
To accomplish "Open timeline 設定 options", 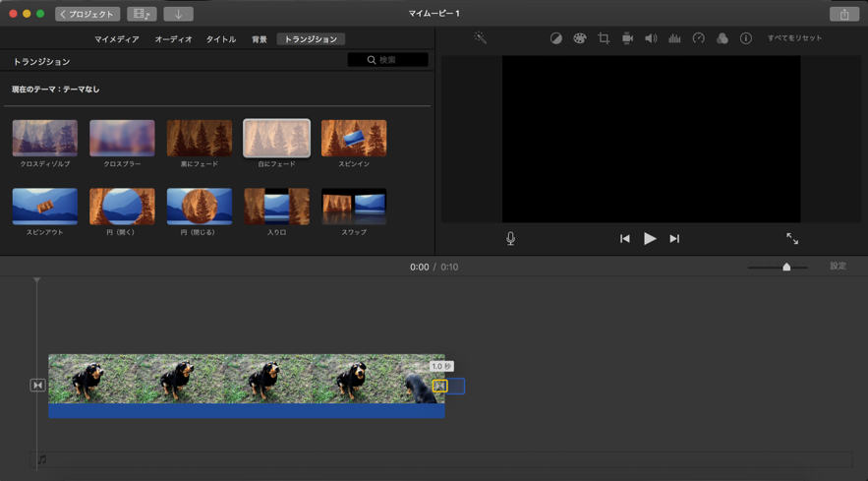I will pos(838,266).
